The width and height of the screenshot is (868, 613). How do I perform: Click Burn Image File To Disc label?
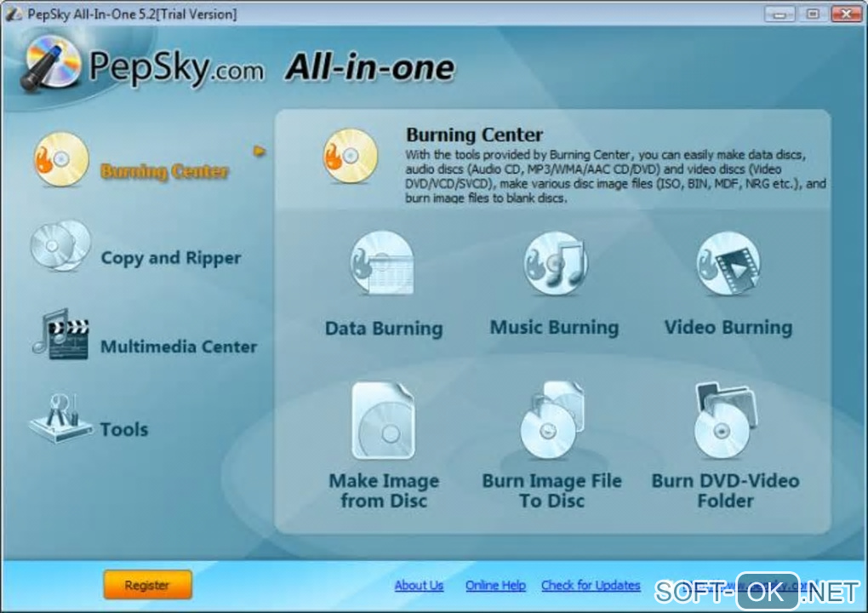tap(552, 490)
